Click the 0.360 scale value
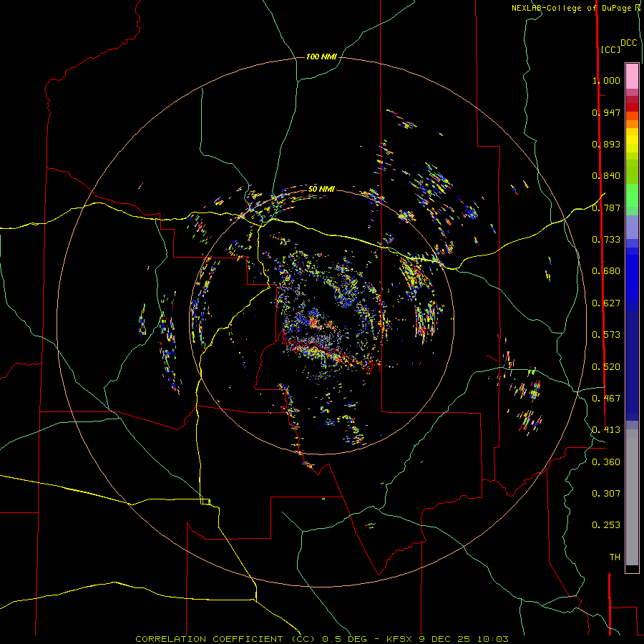The height and width of the screenshot is (644, 644). pyautogui.click(x=606, y=462)
